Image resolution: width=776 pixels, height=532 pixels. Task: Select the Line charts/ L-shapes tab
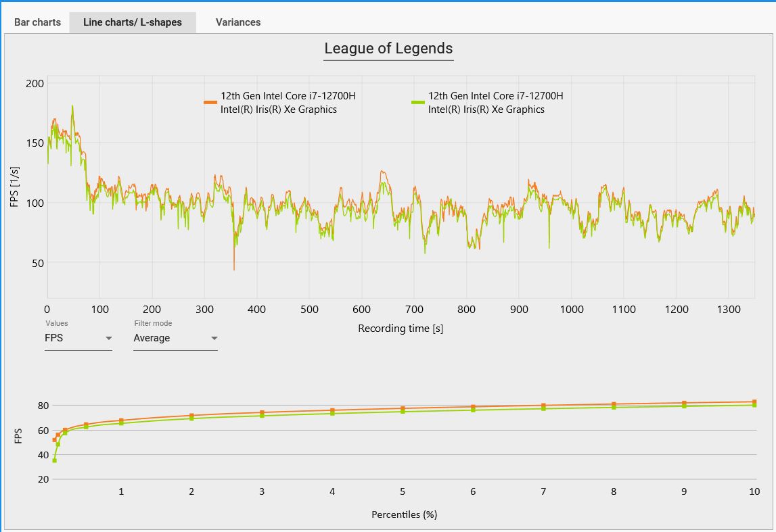click(x=133, y=22)
